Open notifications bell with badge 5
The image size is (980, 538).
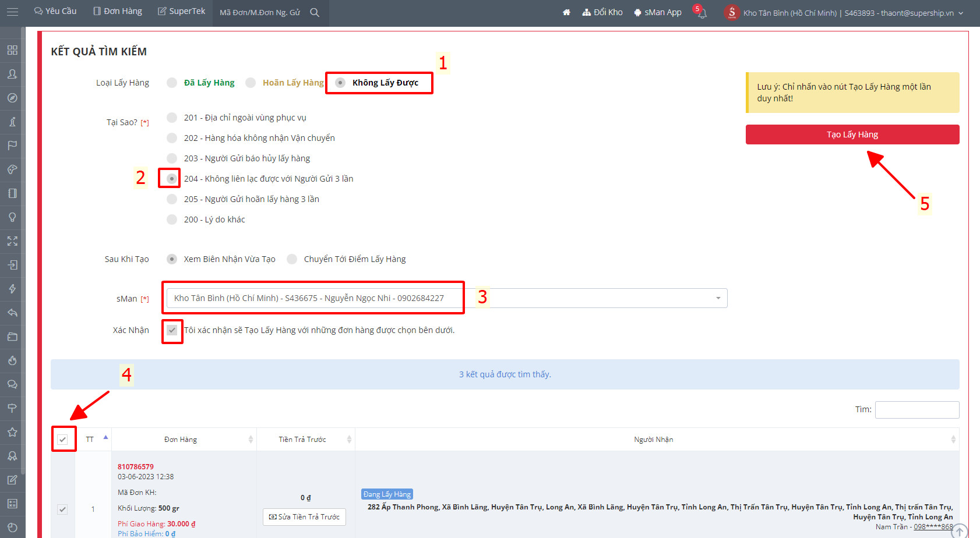701,12
